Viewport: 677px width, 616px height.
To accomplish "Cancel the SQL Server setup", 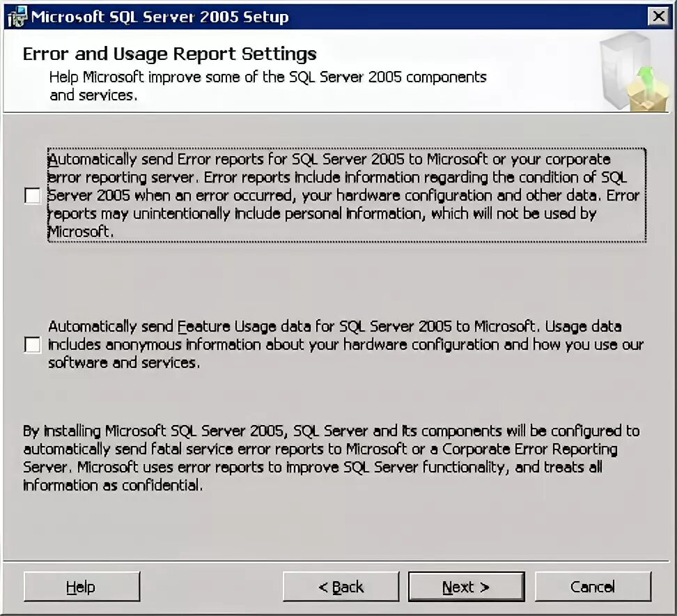I will (x=593, y=587).
